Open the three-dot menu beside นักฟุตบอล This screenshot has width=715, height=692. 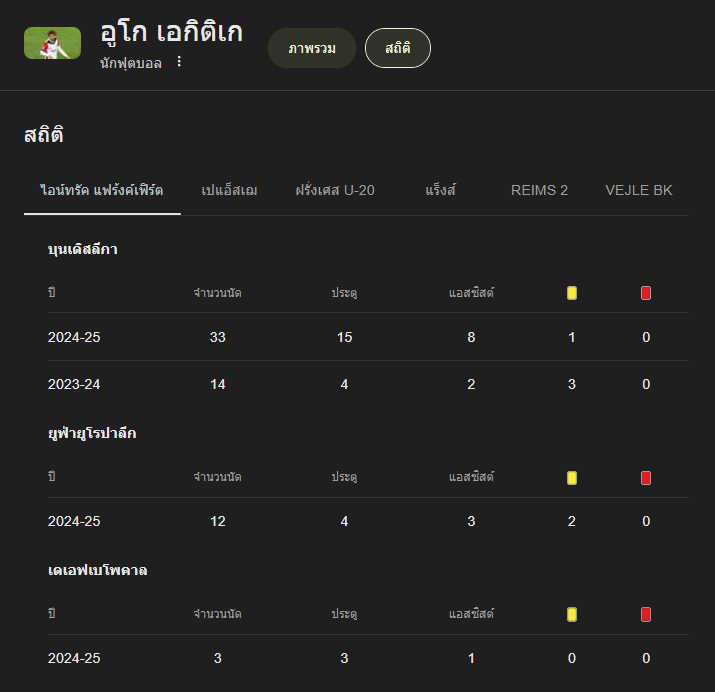tap(179, 62)
